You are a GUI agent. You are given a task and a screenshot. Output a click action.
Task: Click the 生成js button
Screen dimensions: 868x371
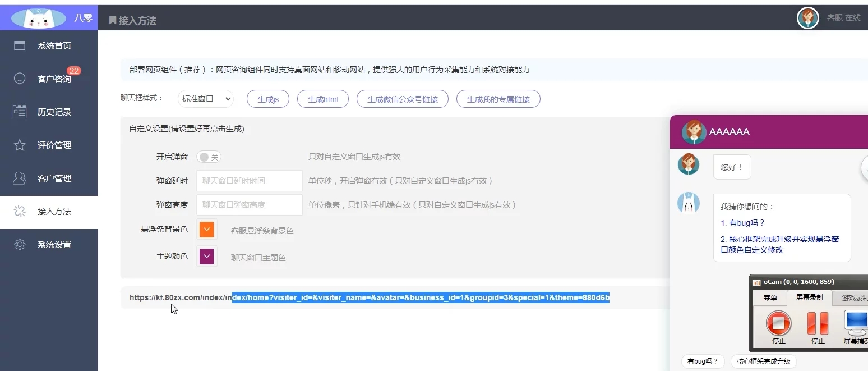267,99
